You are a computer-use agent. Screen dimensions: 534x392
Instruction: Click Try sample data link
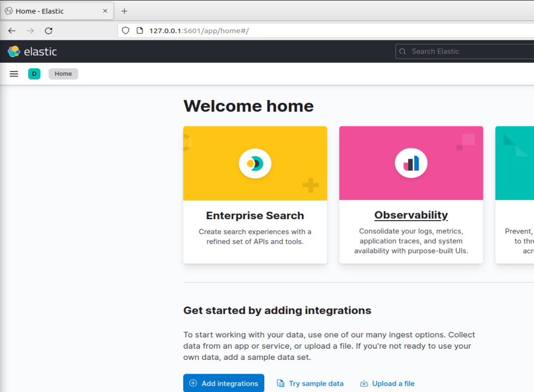tap(310, 383)
